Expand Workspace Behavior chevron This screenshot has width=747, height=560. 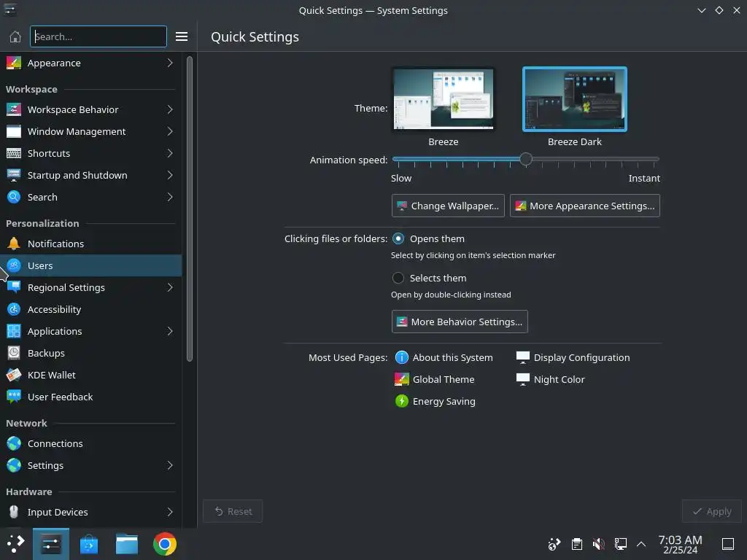click(170, 109)
